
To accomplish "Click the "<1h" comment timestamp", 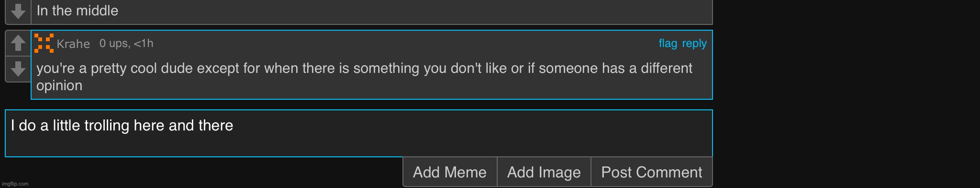I will 144,44.
